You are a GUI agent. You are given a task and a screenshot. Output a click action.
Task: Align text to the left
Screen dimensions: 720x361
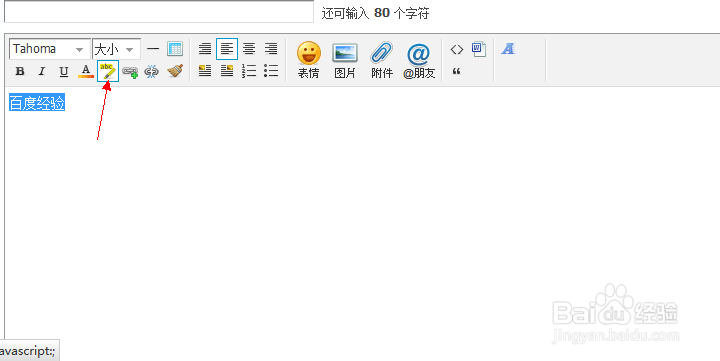tap(227, 49)
